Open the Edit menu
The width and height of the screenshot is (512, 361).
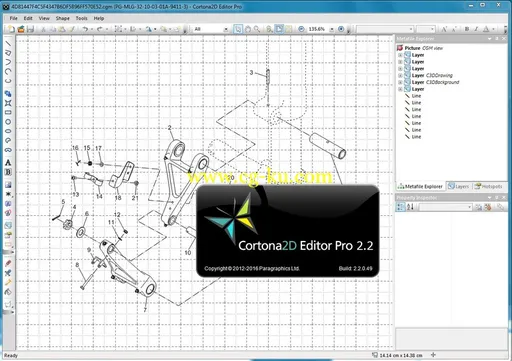[28, 18]
